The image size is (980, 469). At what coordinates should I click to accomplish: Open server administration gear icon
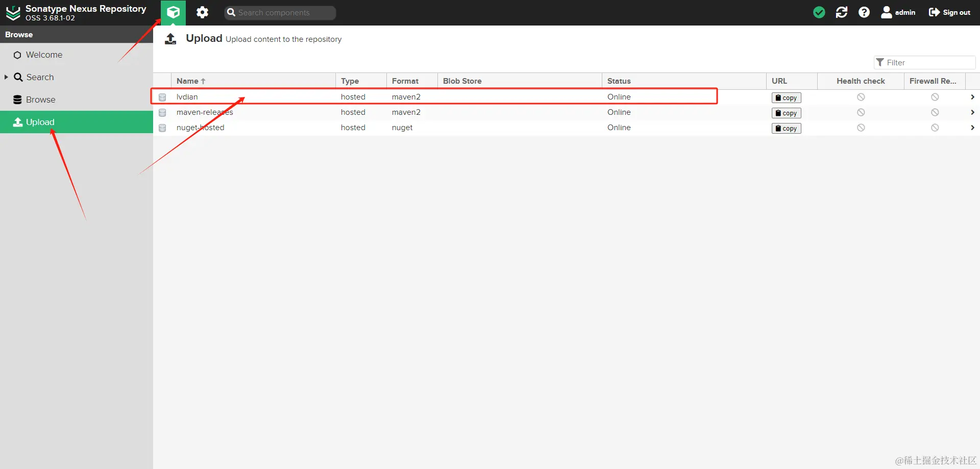click(x=203, y=12)
